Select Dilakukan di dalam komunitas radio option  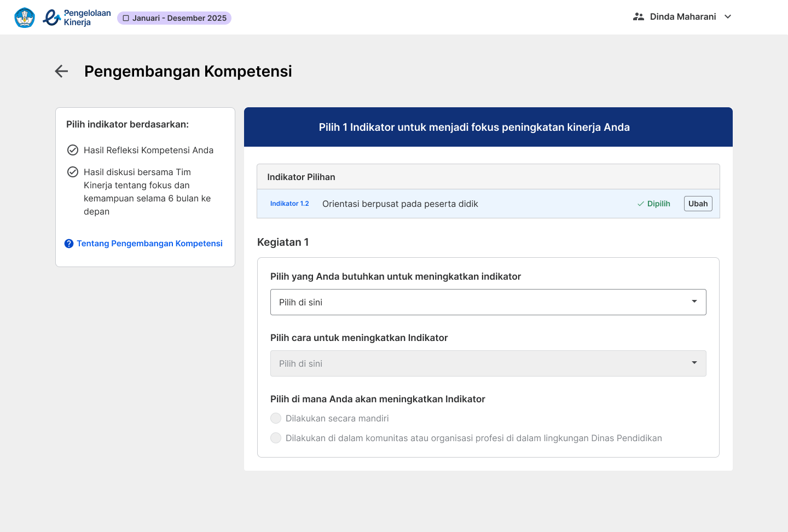click(x=276, y=438)
